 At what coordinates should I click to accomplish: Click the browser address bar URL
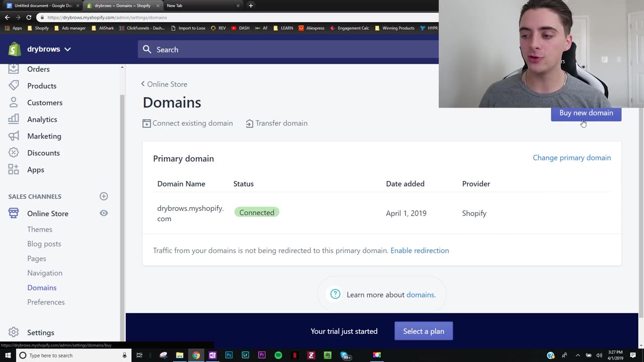pyautogui.click(x=107, y=17)
